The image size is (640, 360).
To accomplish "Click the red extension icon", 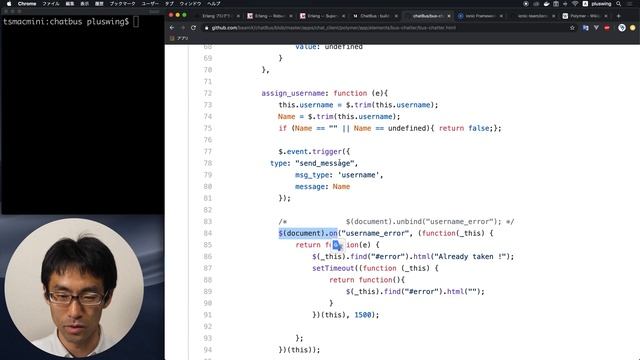I will [x=607, y=28].
